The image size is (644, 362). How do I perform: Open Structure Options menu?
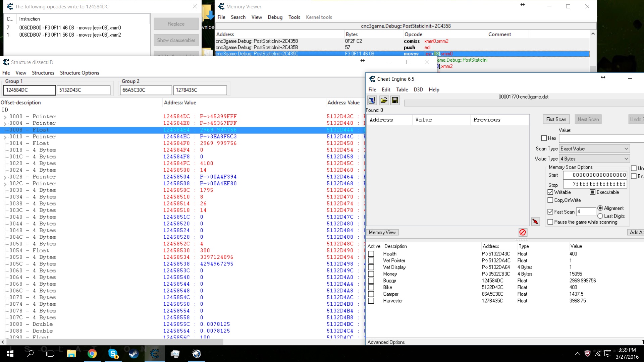click(x=79, y=73)
